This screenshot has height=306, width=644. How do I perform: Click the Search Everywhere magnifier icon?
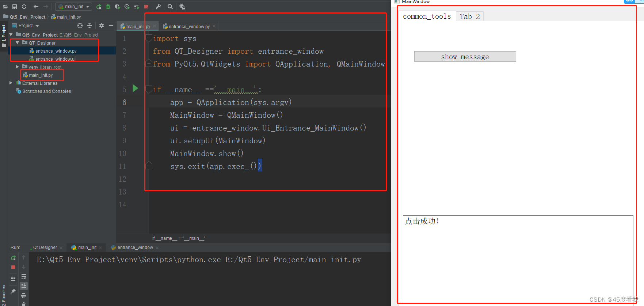[x=170, y=7]
